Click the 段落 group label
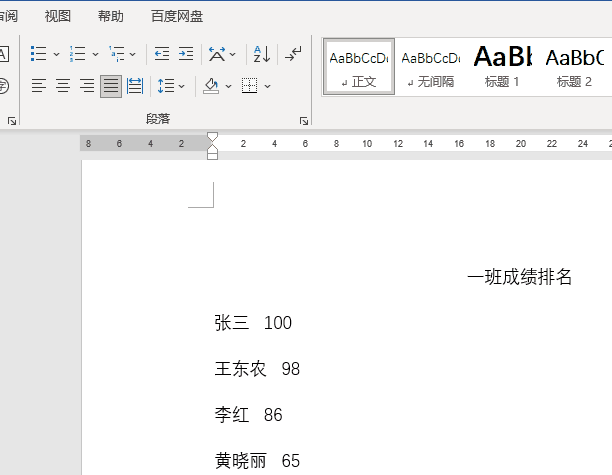612x475 pixels. (x=158, y=119)
